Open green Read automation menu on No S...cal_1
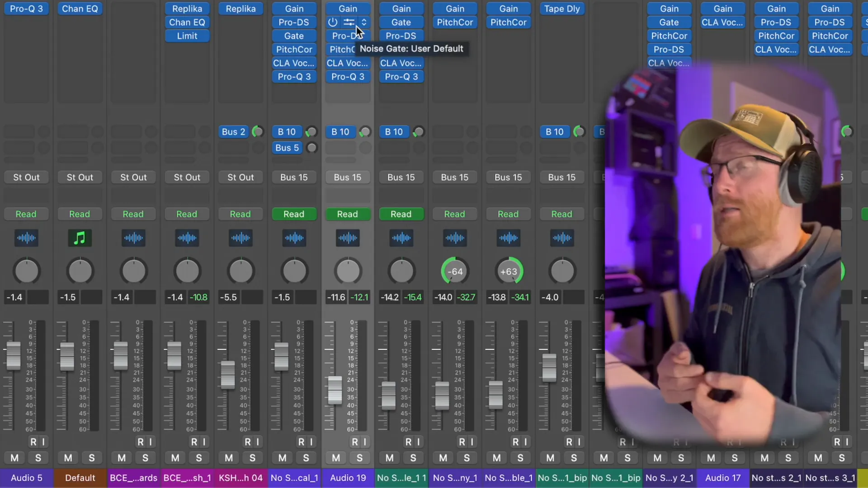This screenshot has width=868, height=488. 294,214
